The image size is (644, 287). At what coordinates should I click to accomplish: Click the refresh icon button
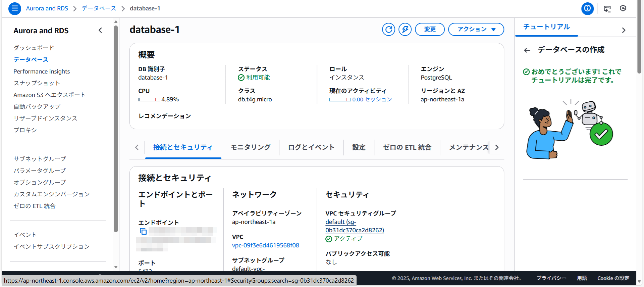click(388, 30)
